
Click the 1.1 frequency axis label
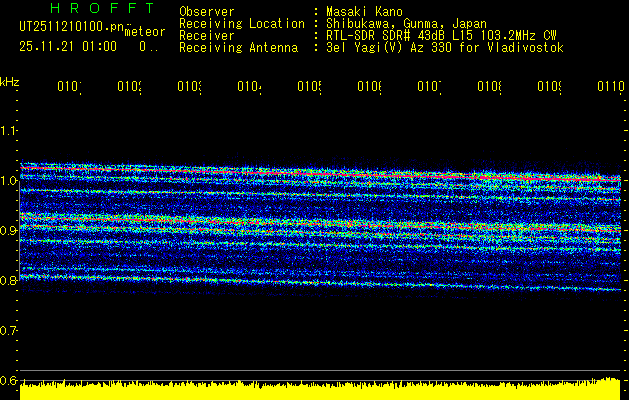point(10,131)
